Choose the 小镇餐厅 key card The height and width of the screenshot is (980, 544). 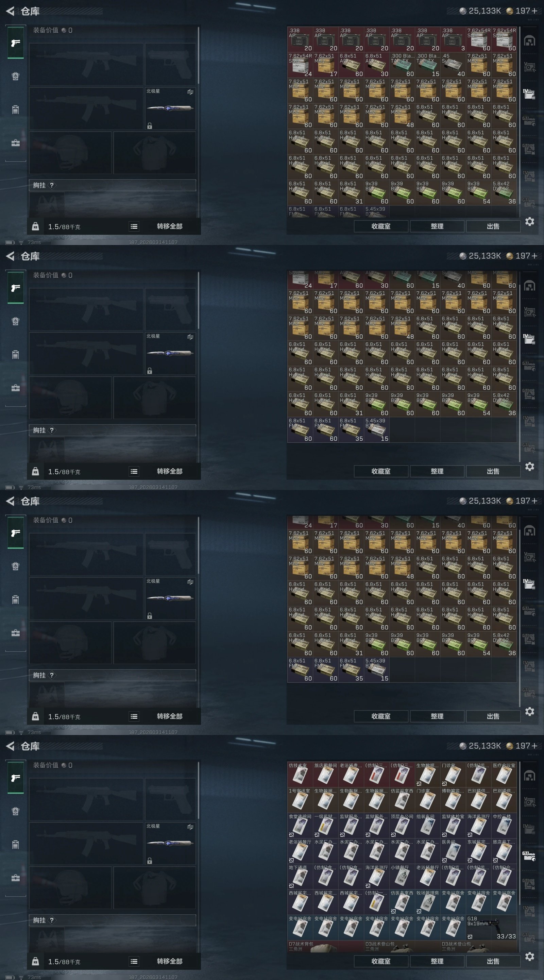click(x=402, y=877)
